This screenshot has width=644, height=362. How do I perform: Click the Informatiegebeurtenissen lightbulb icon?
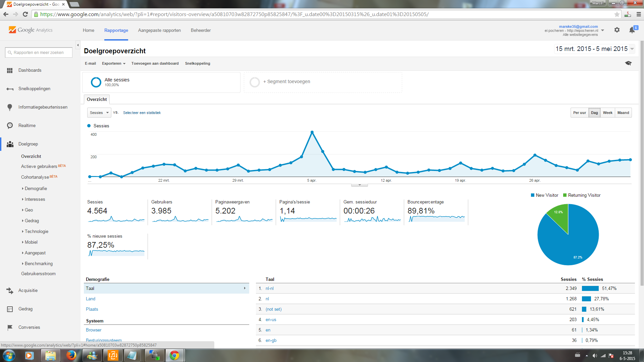coord(10,107)
